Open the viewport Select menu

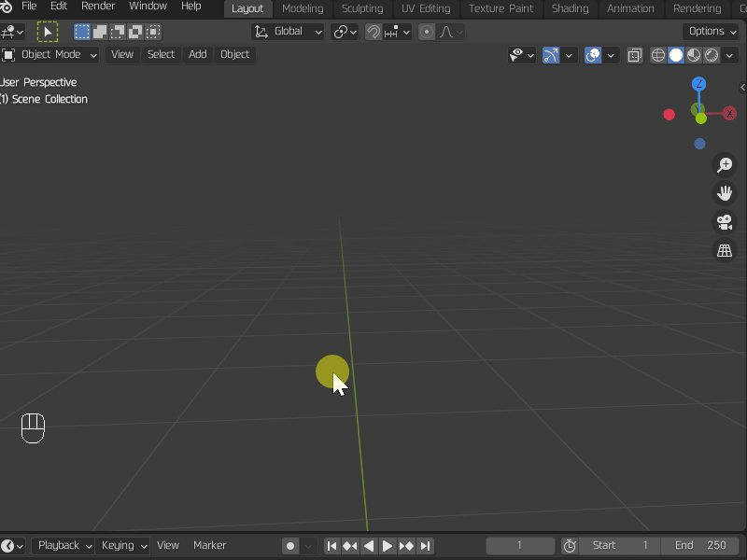coord(161,54)
